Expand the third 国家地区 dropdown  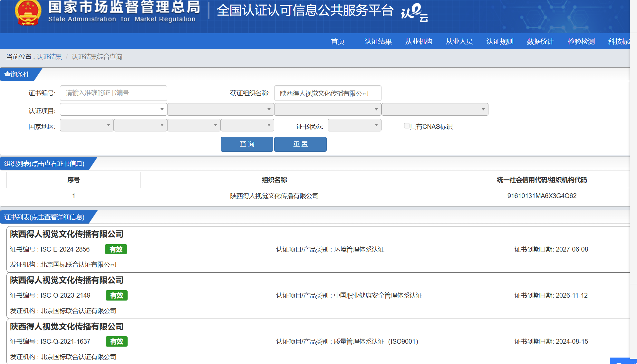coord(194,125)
